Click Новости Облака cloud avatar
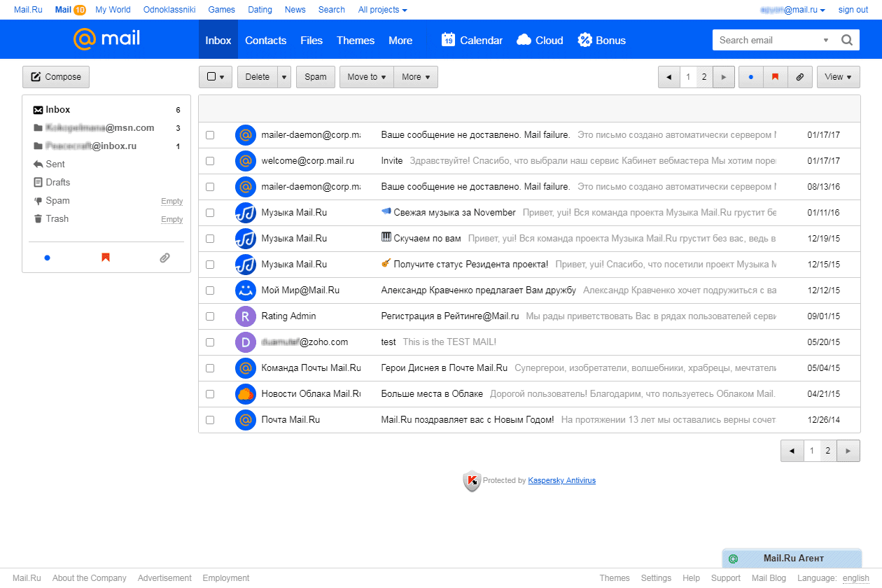Screen dimensions: 882x588 click(245, 394)
